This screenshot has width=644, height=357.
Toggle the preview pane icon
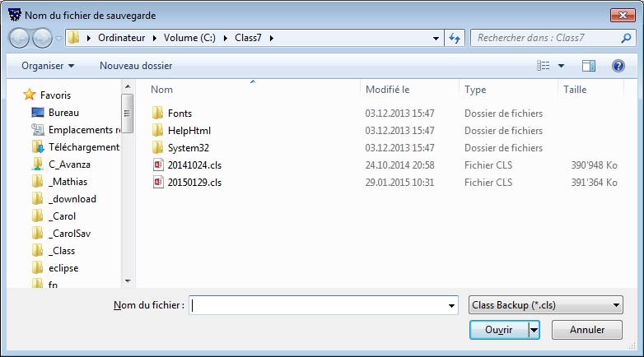[x=589, y=66]
